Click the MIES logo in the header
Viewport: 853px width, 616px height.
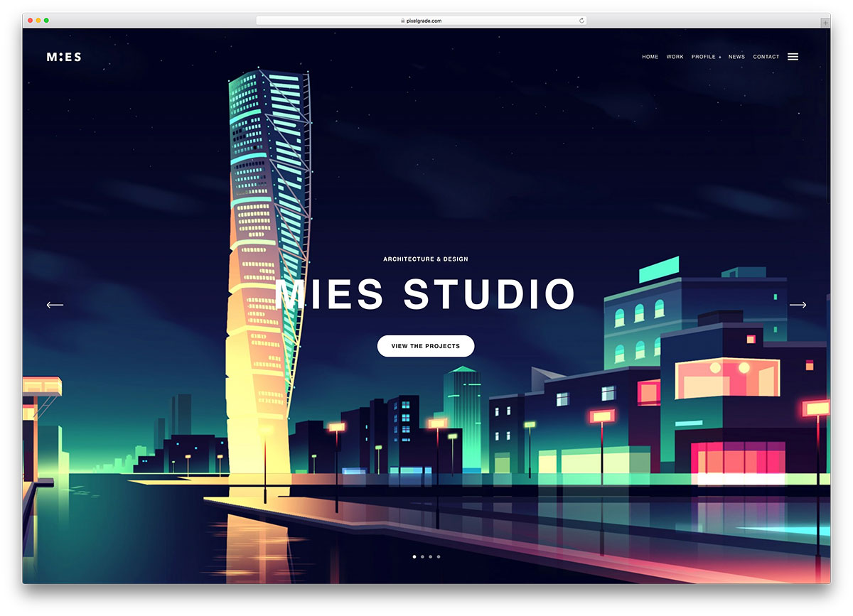(x=64, y=57)
